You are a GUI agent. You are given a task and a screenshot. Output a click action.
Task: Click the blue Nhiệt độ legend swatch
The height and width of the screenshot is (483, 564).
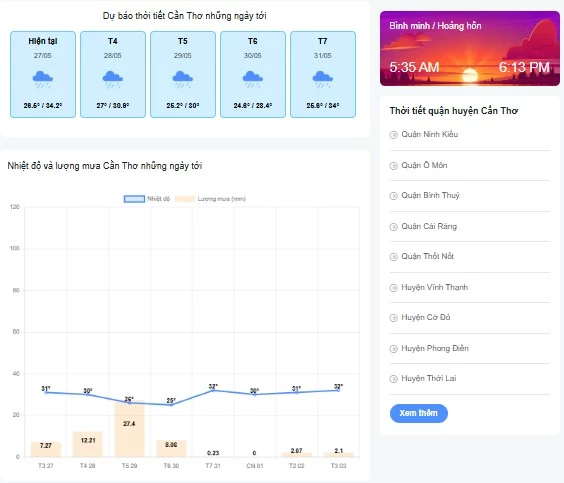(x=134, y=199)
